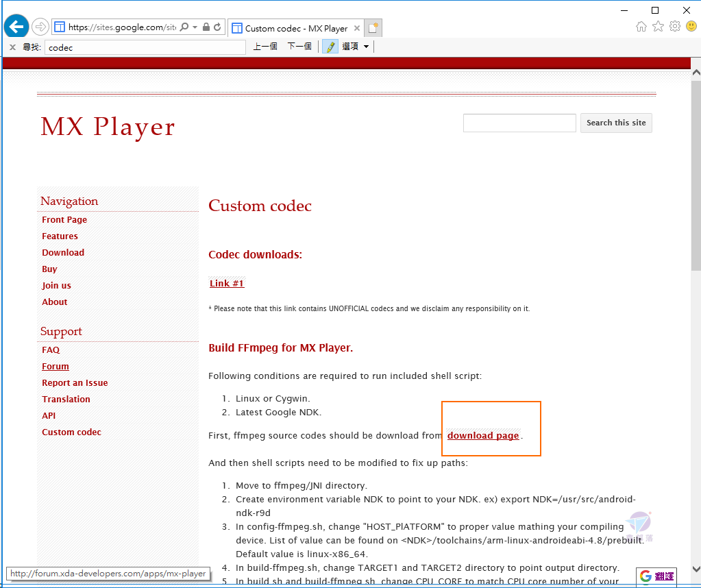The width and height of the screenshot is (701, 588).
Task: Click the 'Linux or Cygwin.' list item
Action: [x=273, y=398]
